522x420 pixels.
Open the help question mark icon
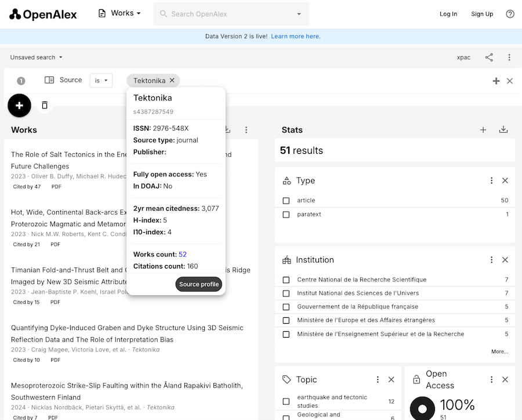[x=510, y=14]
